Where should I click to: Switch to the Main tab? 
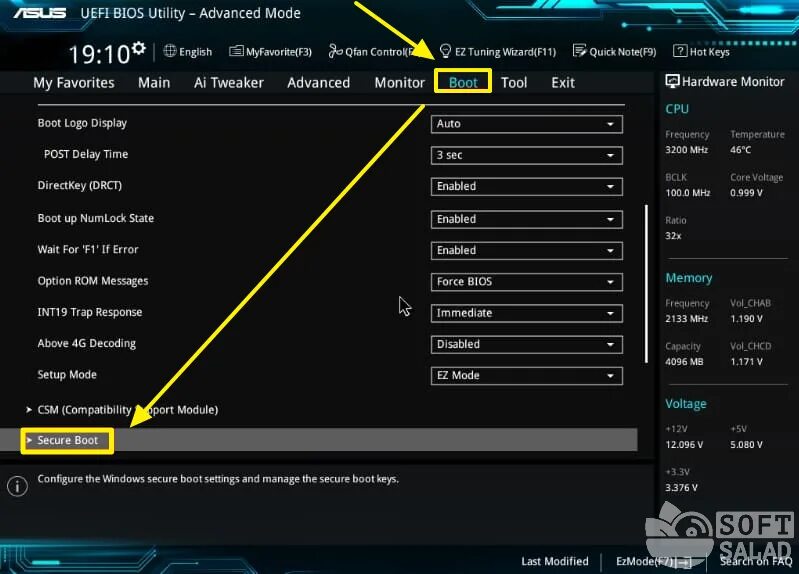pyautogui.click(x=154, y=83)
